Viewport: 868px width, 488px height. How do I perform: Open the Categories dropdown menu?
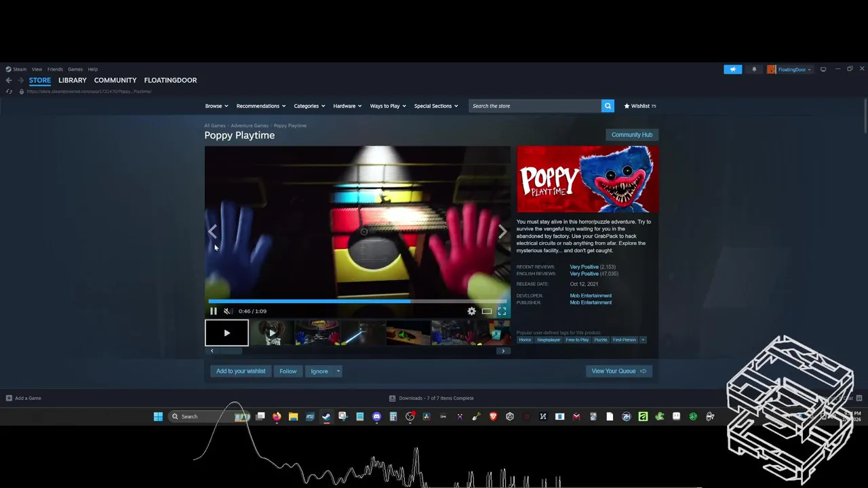309,106
